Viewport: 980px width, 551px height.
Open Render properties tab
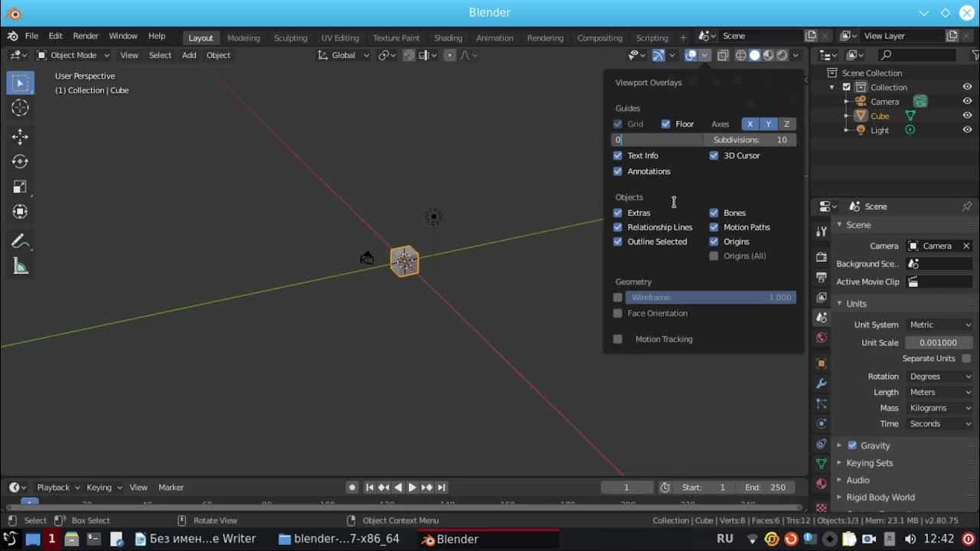click(822, 257)
